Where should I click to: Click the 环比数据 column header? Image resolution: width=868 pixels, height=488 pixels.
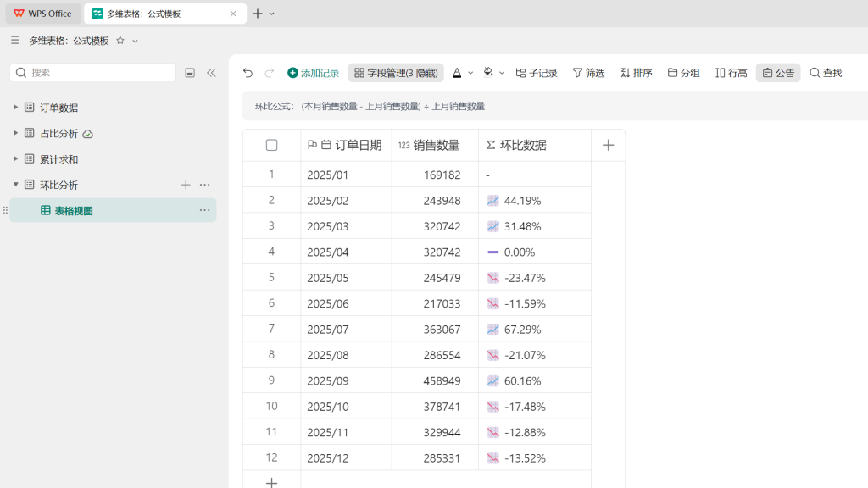[535, 145]
